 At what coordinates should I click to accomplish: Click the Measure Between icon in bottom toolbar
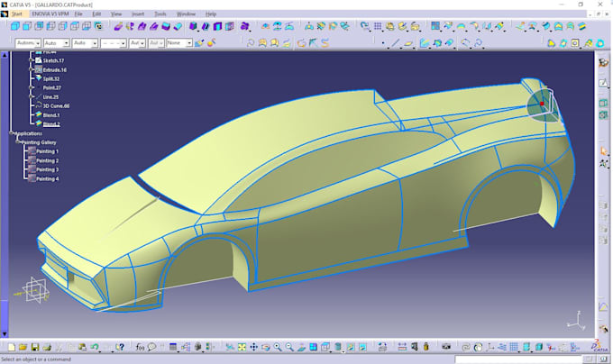(x=402, y=347)
